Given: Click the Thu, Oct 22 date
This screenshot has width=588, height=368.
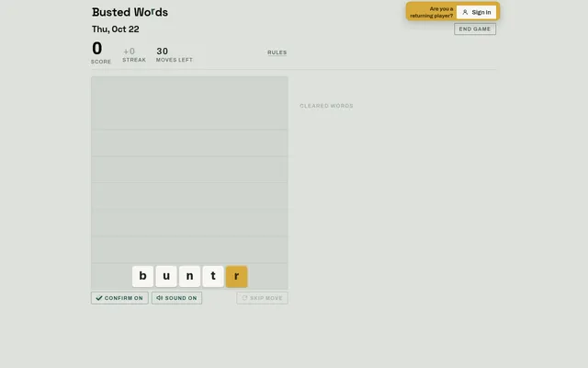Looking at the screenshot, I should (x=116, y=29).
